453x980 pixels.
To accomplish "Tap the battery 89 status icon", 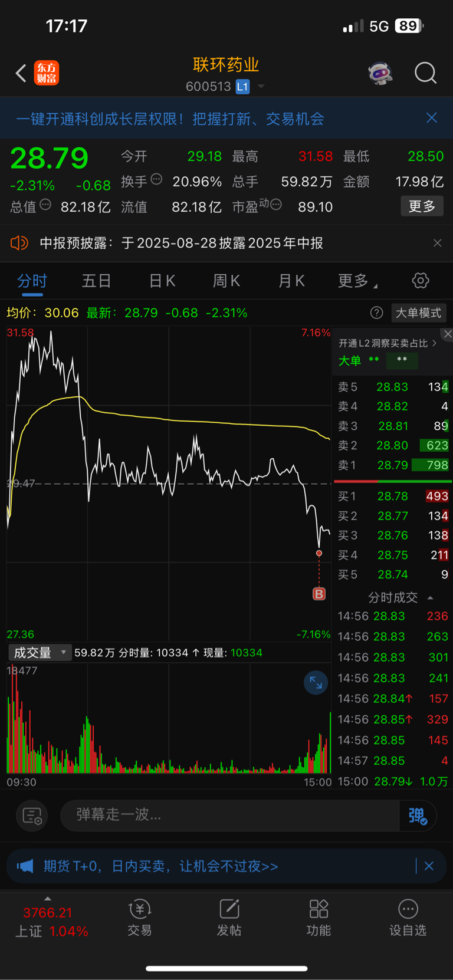I will pyautogui.click(x=409, y=26).
